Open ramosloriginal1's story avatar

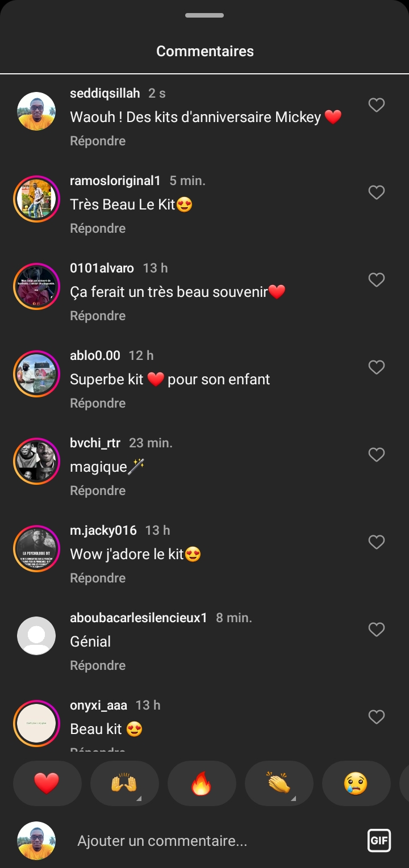click(36, 199)
